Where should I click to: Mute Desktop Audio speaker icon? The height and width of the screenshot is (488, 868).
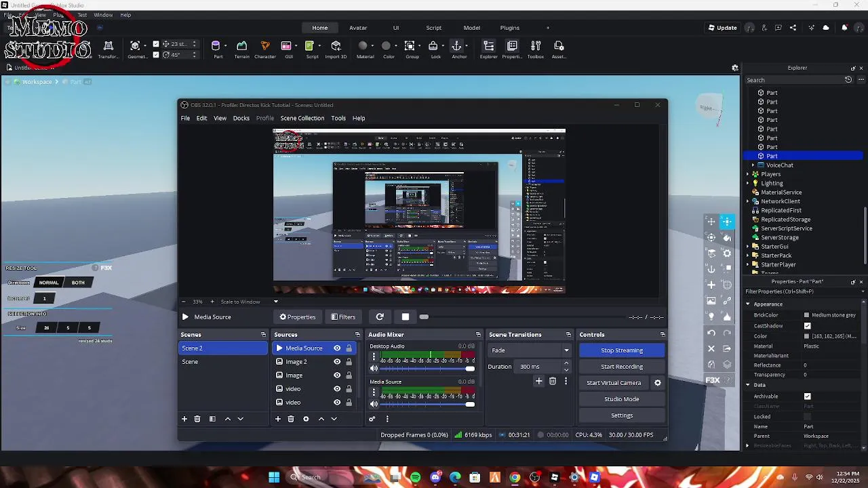pyautogui.click(x=374, y=369)
